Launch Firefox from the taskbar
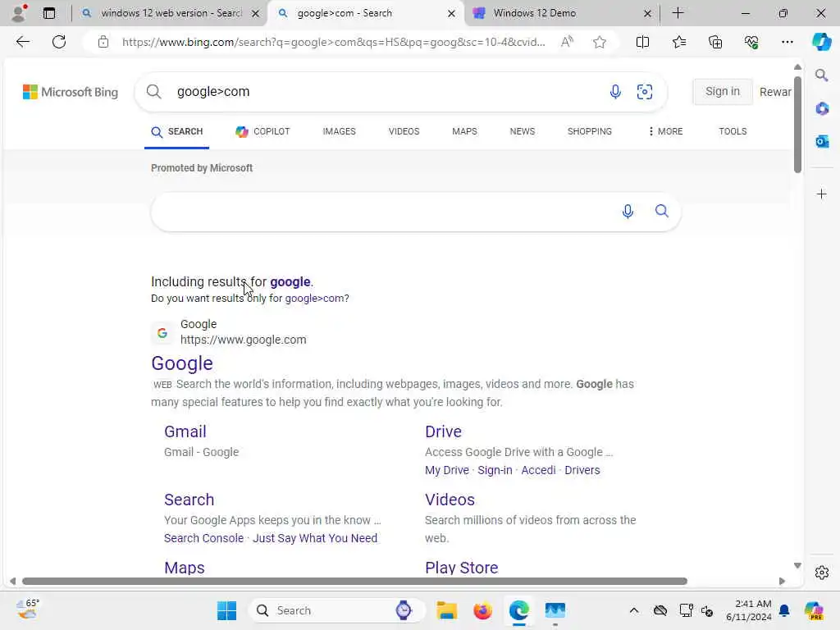 482,610
